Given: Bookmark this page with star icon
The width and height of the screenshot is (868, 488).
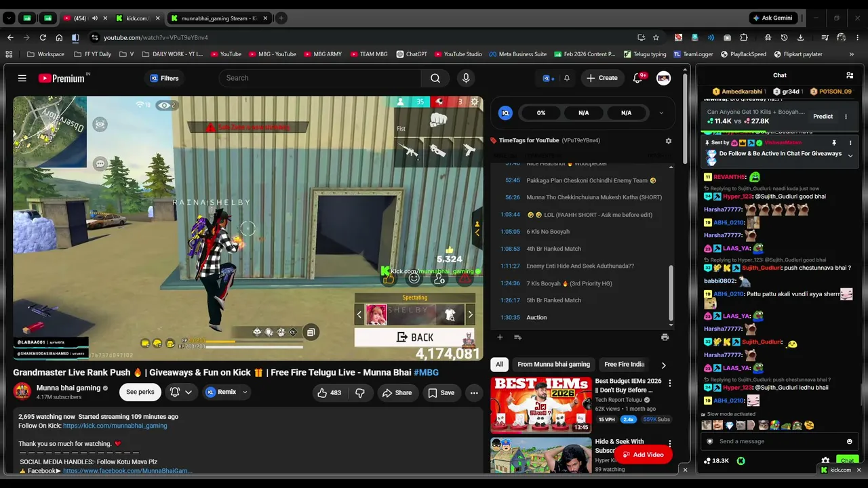Looking at the screenshot, I should [656, 37].
